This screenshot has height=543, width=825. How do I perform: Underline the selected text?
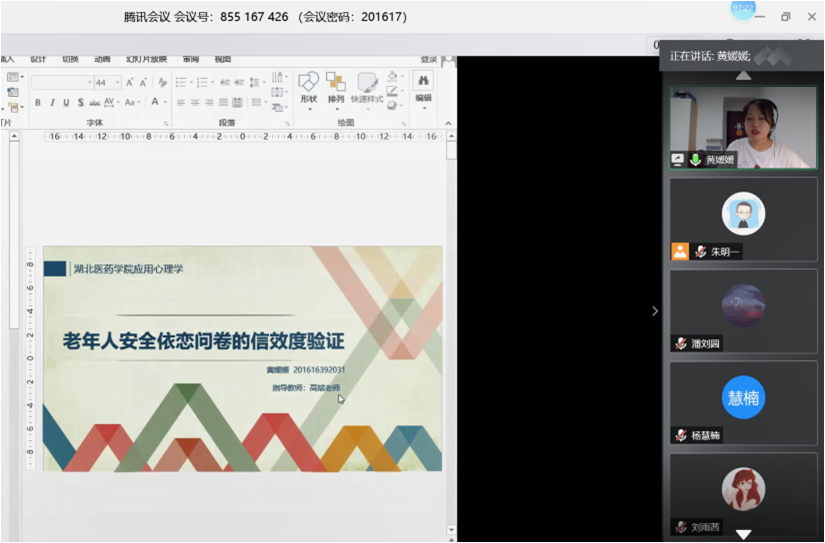66,102
